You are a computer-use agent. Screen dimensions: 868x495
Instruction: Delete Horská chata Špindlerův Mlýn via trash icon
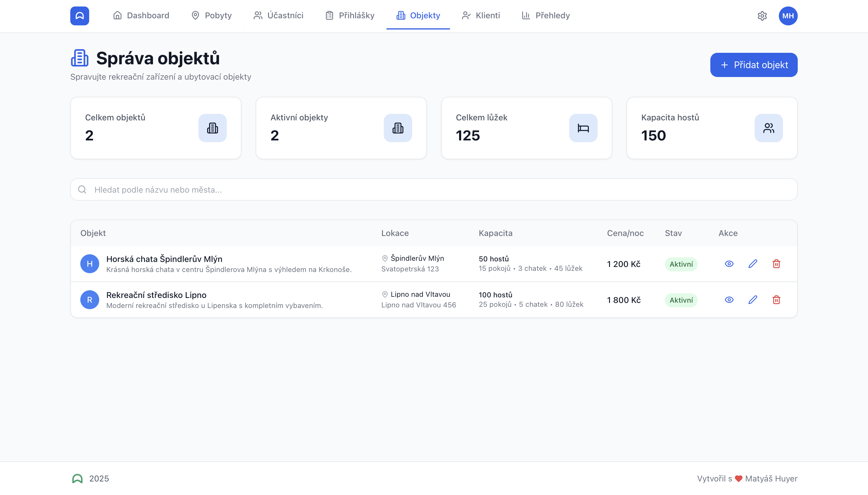(x=776, y=264)
